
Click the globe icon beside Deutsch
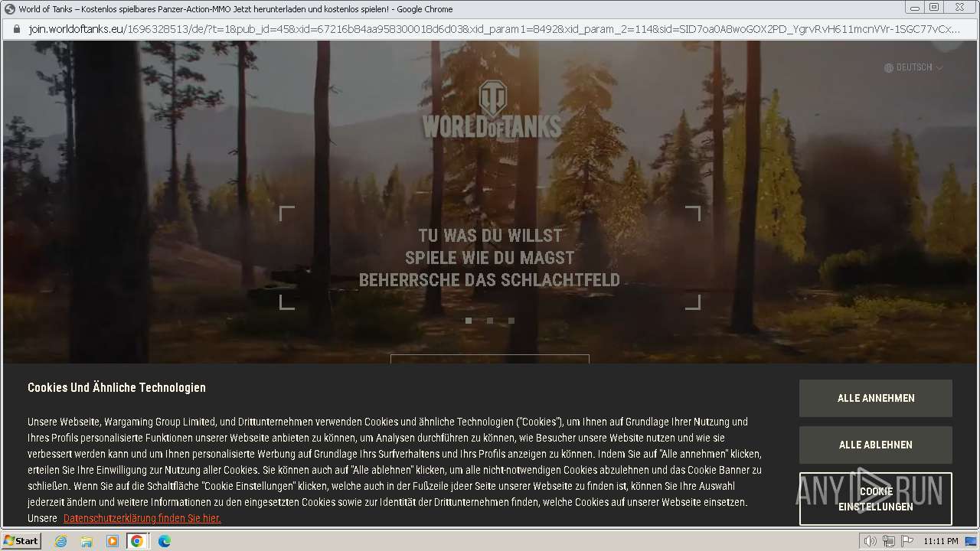pyautogui.click(x=889, y=68)
